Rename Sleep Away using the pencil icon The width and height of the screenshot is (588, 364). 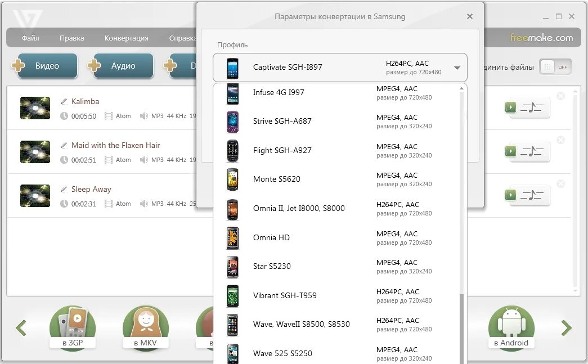pos(64,189)
